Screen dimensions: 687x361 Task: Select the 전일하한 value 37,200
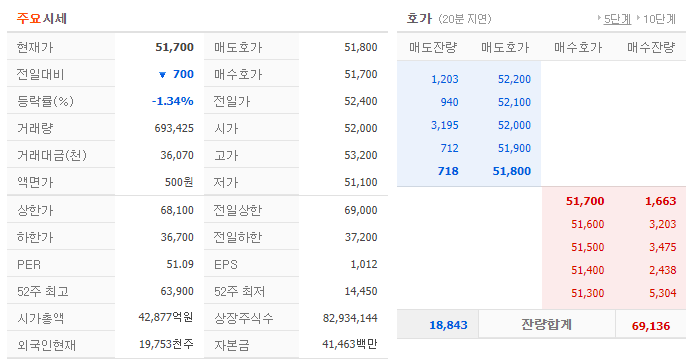[x=361, y=237]
